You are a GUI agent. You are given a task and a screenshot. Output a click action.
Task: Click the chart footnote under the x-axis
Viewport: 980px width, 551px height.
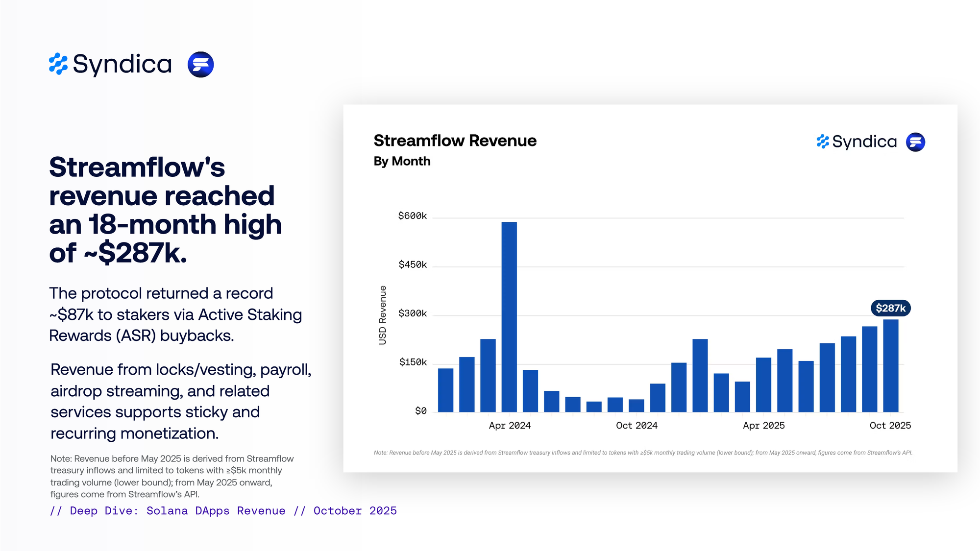[x=643, y=453]
